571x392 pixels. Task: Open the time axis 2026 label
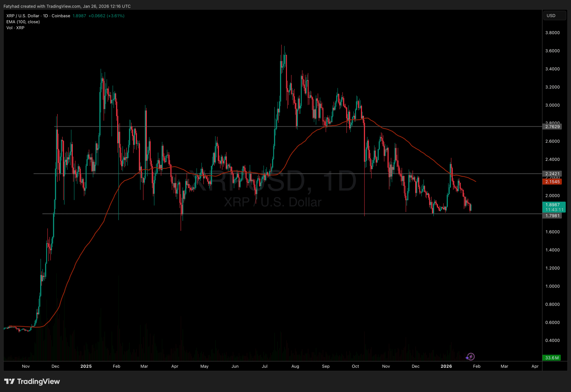[446, 366]
